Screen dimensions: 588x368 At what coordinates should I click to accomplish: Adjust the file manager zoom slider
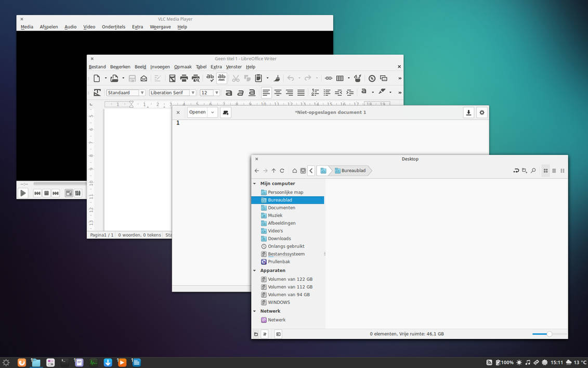pos(549,334)
